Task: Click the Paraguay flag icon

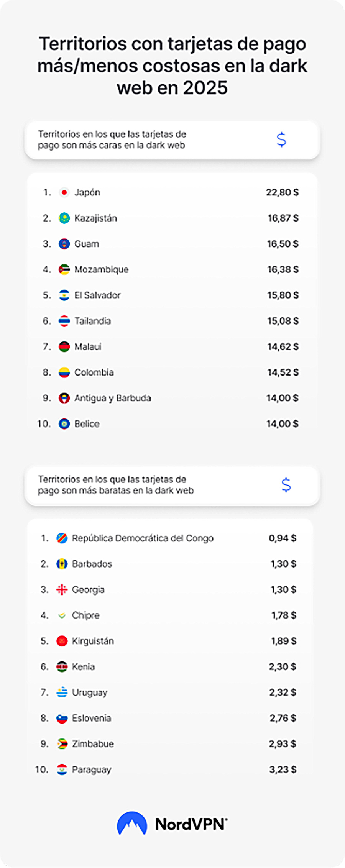Action: click(x=62, y=769)
